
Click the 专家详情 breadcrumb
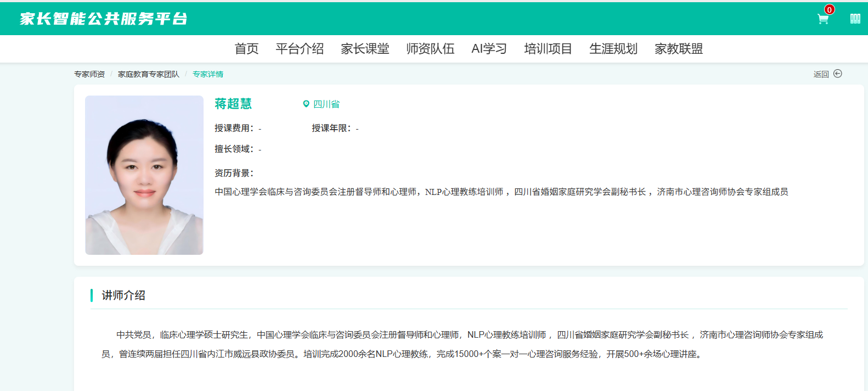[x=208, y=74]
